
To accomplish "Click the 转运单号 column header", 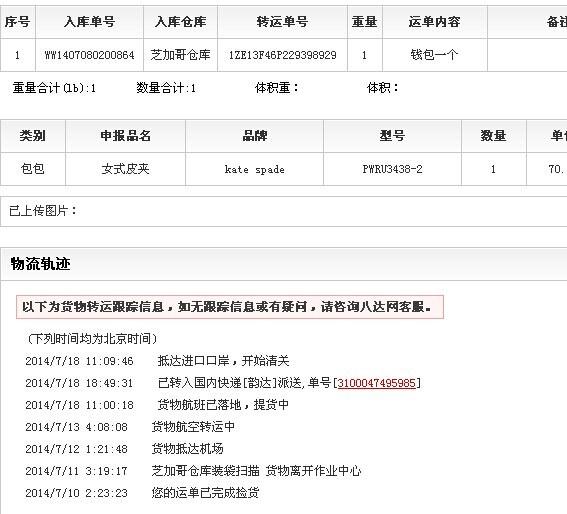I will (x=282, y=22).
